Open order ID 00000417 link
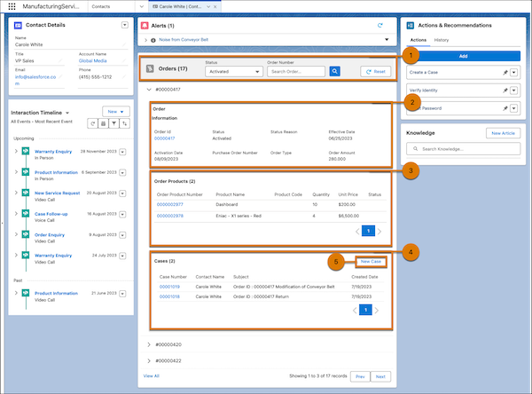The image size is (532, 394). 165,138
